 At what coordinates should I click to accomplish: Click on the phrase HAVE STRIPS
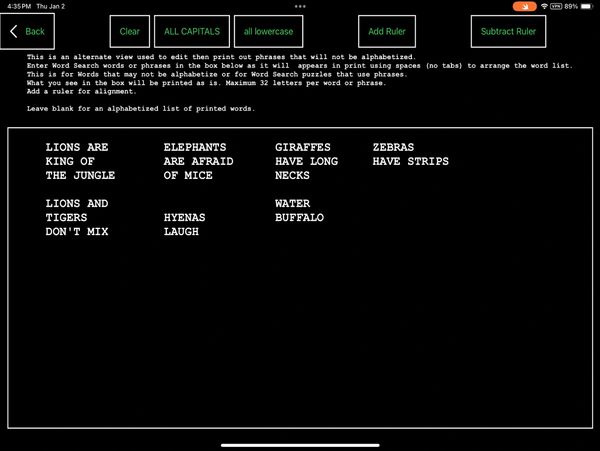click(x=410, y=161)
